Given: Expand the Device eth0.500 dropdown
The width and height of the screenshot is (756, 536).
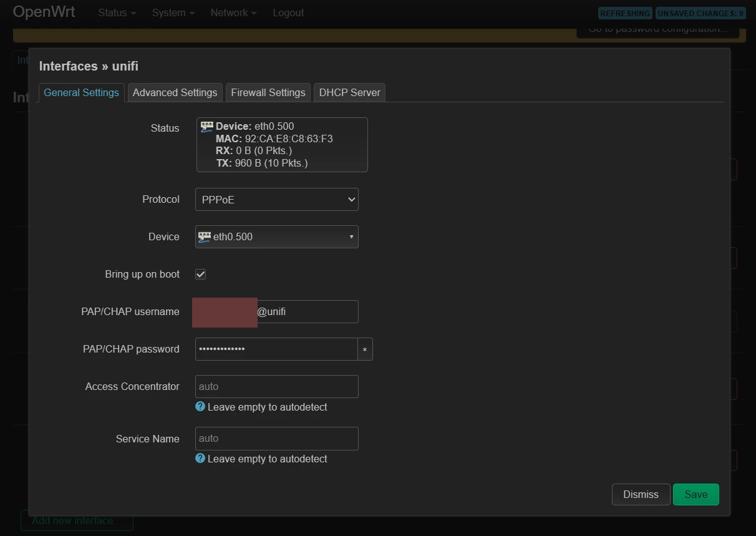Looking at the screenshot, I should [276, 237].
